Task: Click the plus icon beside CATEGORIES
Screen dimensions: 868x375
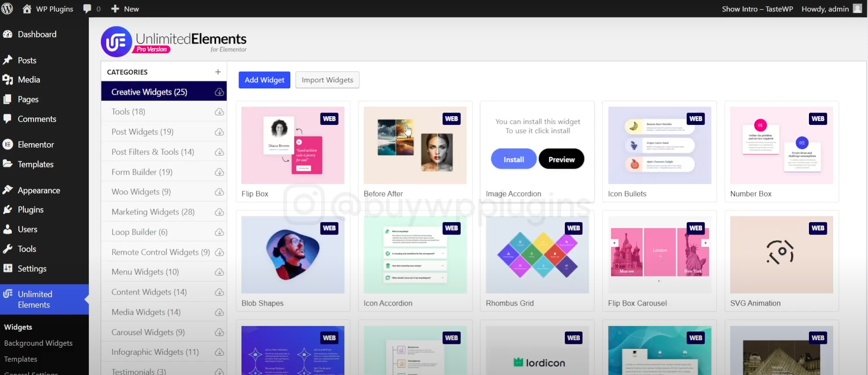Action: pos(218,72)
